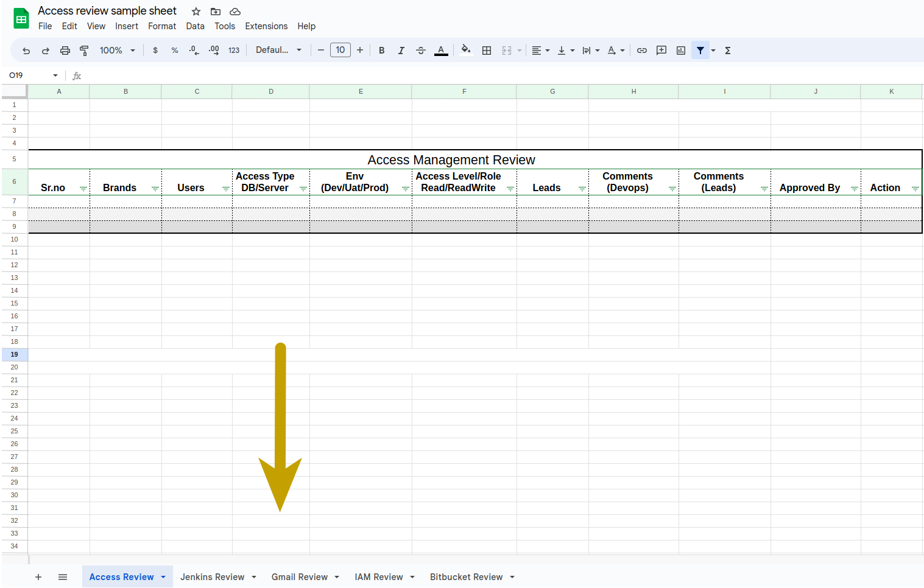Star the Access review sample sheet

pos(196,12)
